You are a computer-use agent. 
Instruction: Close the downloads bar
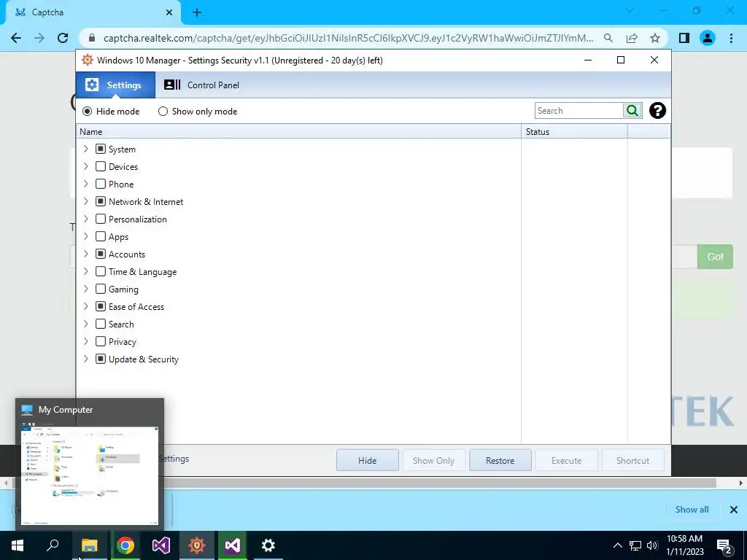[x=734, y=510]
